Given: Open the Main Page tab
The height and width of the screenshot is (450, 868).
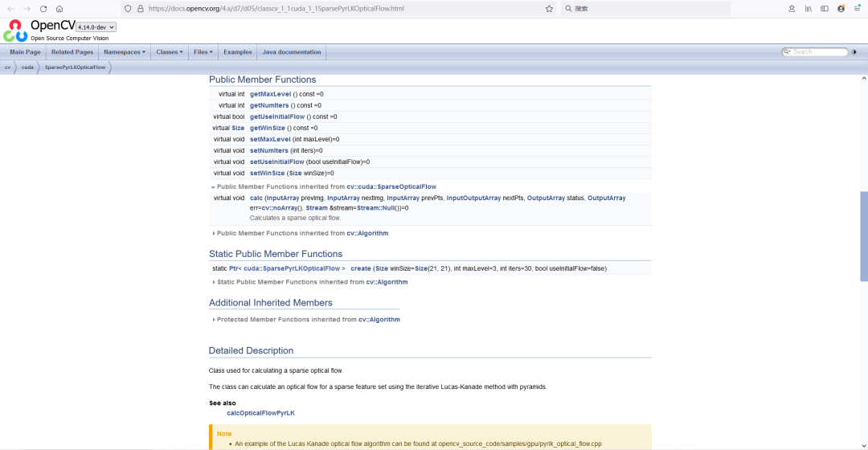Looking at the screenshot, I should (x=25, y=52).
